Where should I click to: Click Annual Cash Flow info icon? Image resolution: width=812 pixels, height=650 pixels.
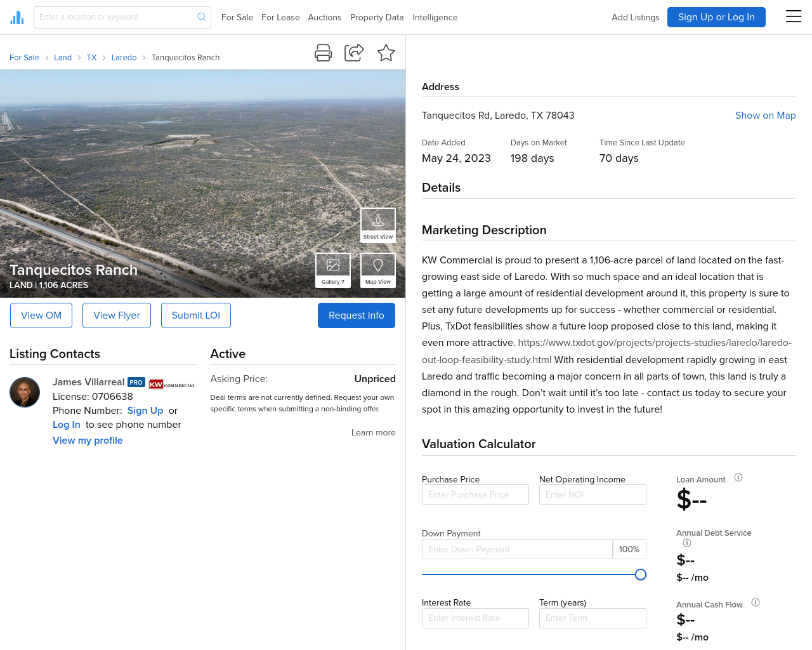point(756,602)
